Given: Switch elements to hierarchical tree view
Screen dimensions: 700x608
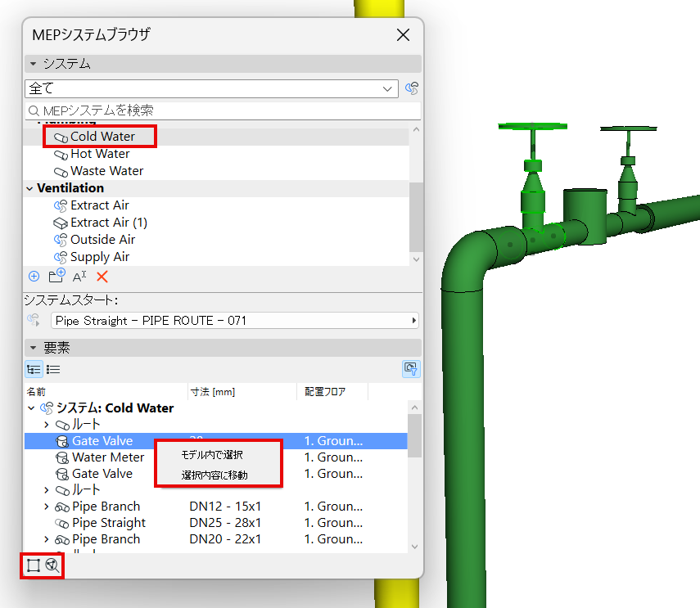Looking at the screenshot, I should click(x=34, y=369).
